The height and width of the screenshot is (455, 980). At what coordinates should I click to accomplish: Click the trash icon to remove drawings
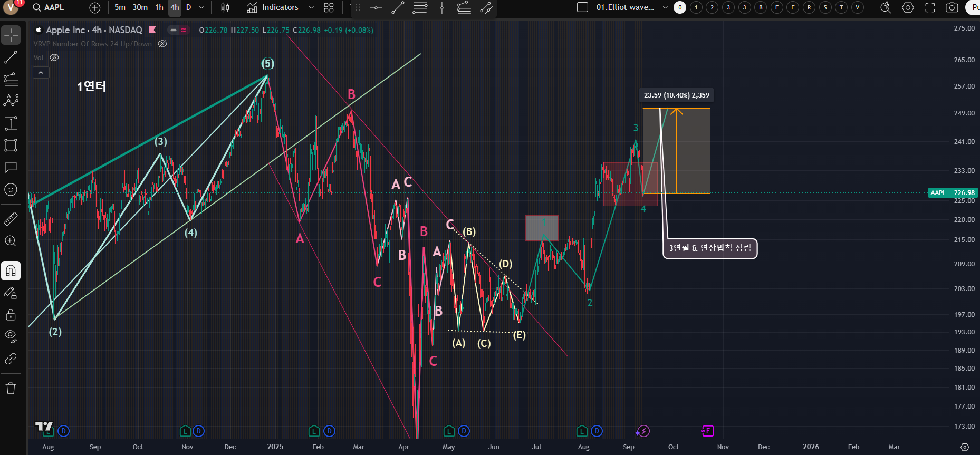click(11, 389)
